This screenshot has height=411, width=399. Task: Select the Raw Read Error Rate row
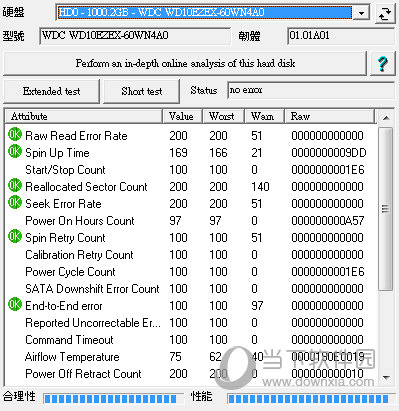(x=192, y=136)
